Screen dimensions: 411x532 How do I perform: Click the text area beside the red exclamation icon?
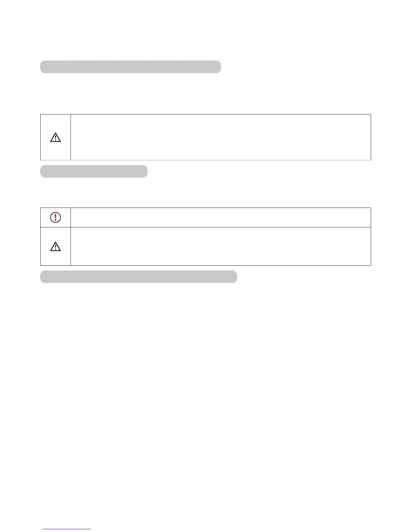pos(220,218)
